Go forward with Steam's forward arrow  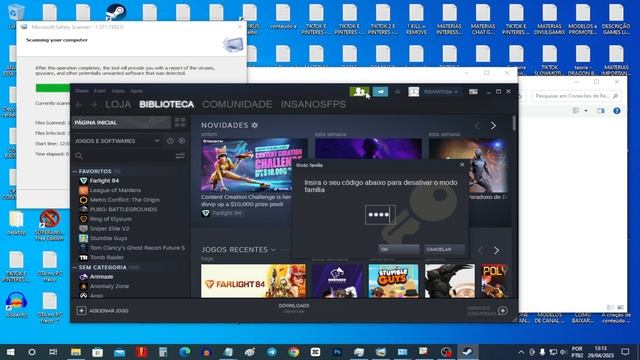[93, 105]
